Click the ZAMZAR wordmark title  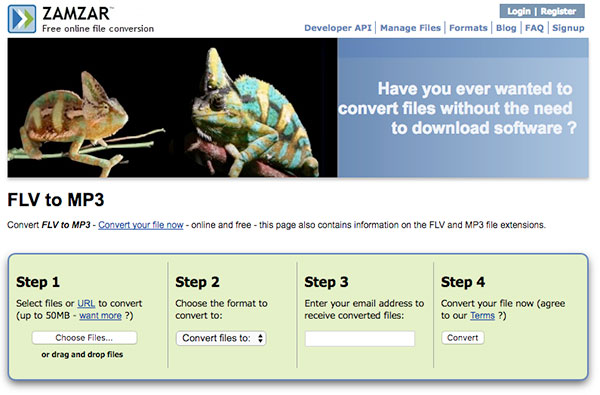tap(76, 14)
